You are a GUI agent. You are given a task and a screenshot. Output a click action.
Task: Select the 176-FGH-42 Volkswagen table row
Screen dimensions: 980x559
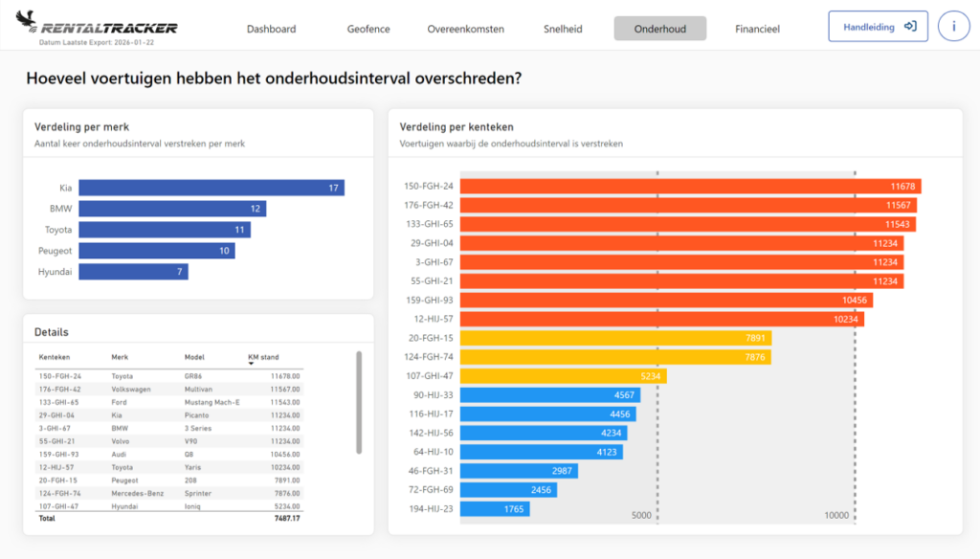(x=169, y=389)
